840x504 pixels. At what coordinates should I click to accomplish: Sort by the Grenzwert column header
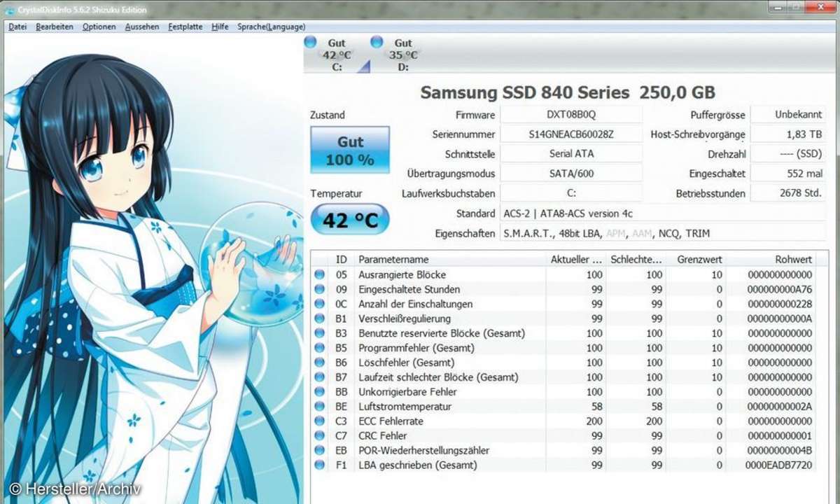695,259
